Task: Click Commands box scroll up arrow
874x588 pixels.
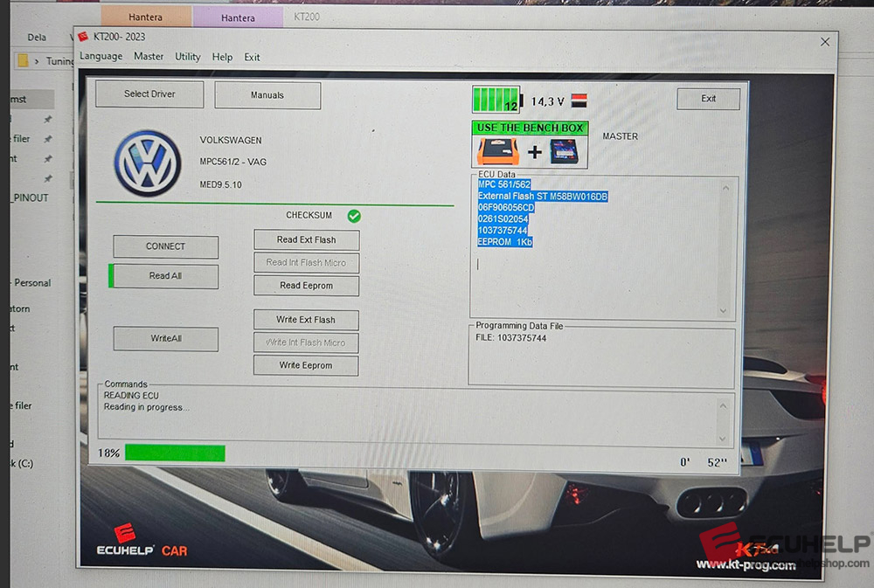Action: click(723, 405)
